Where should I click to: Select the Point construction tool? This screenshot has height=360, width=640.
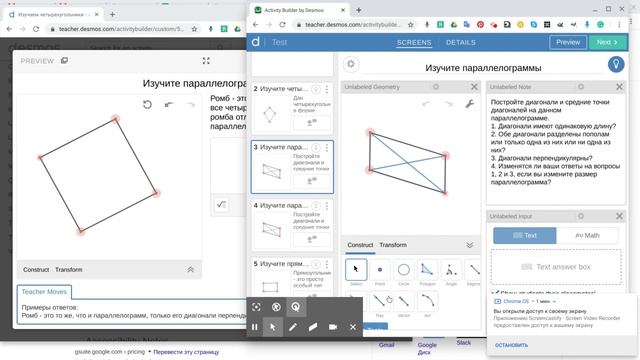pyautogui.click(x=380, y=270)
